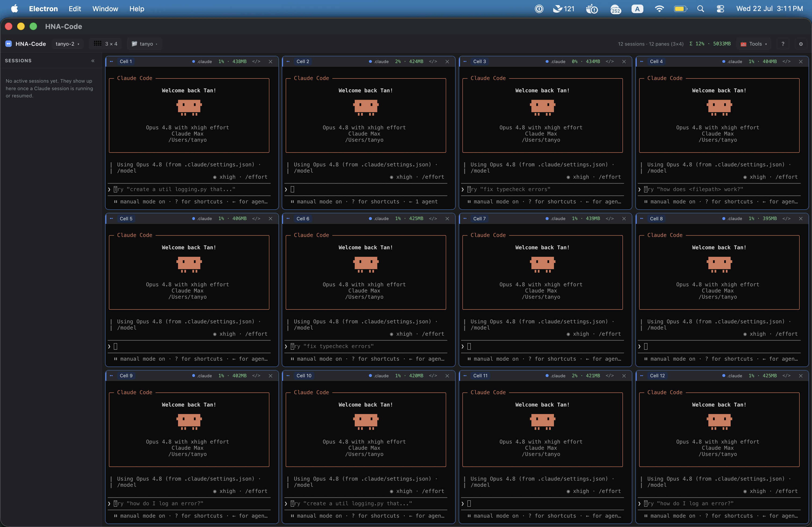This screenshot has height=527, width=812.
Task: Click the "5033MB" total memory readout
Action: pos(722,44)
